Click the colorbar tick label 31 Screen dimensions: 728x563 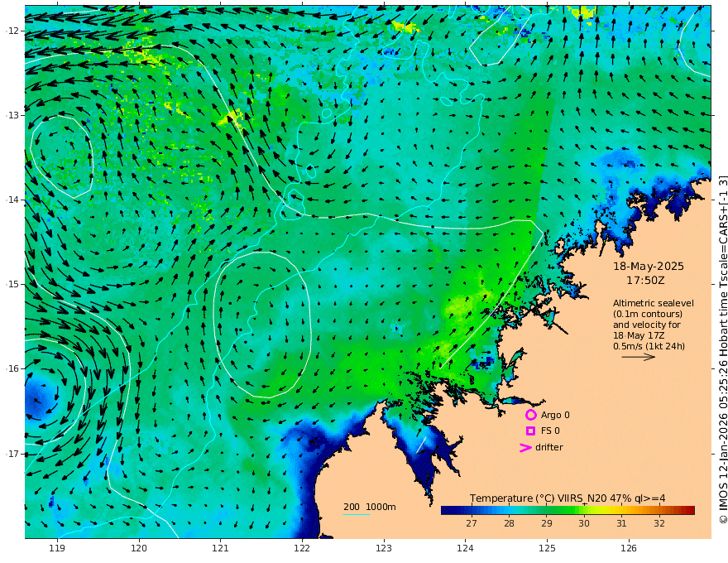[x=621, y=523]
